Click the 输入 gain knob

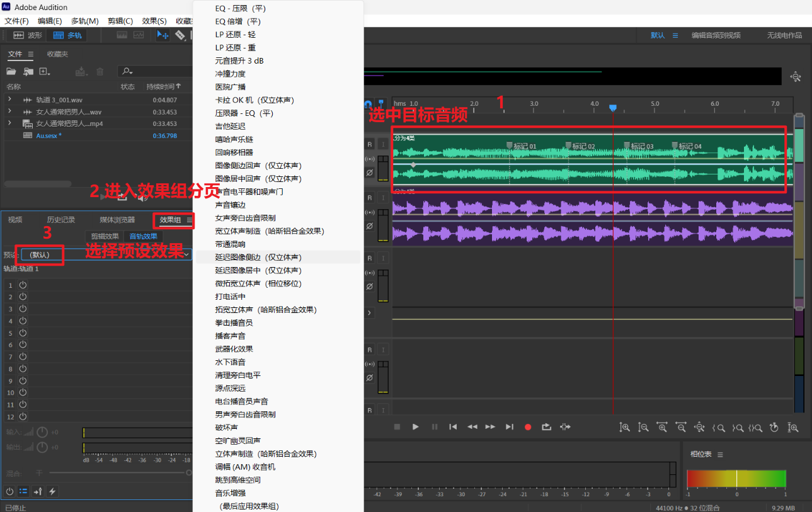tap(42, 432)
